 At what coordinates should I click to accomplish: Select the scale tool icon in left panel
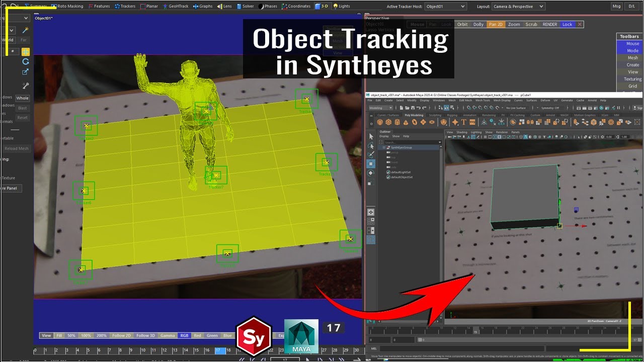tap(25, 72)
